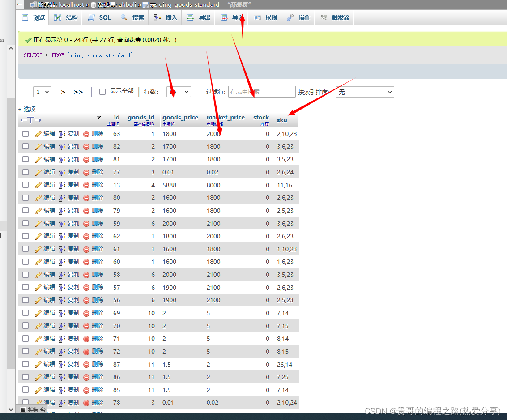Open the 权限 (Privileges) tab
The height and width of the screenshot is (420, 507).
tap(265, 17)
